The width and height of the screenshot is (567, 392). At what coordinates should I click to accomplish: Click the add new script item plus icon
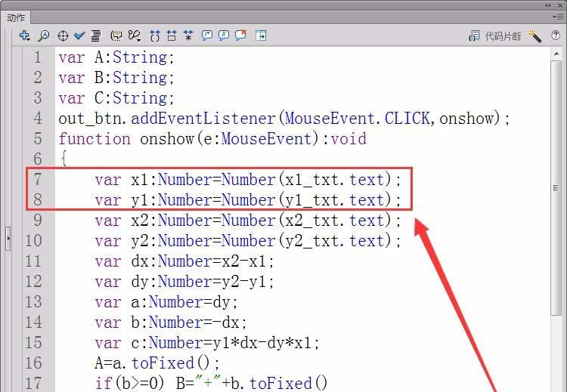click(25, 35)
